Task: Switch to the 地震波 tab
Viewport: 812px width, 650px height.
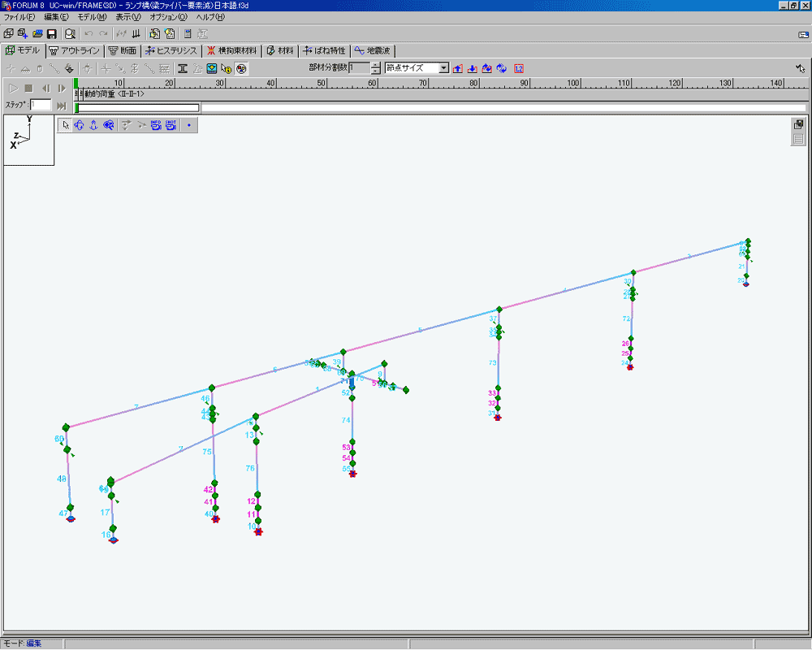Action: point(372,50)
